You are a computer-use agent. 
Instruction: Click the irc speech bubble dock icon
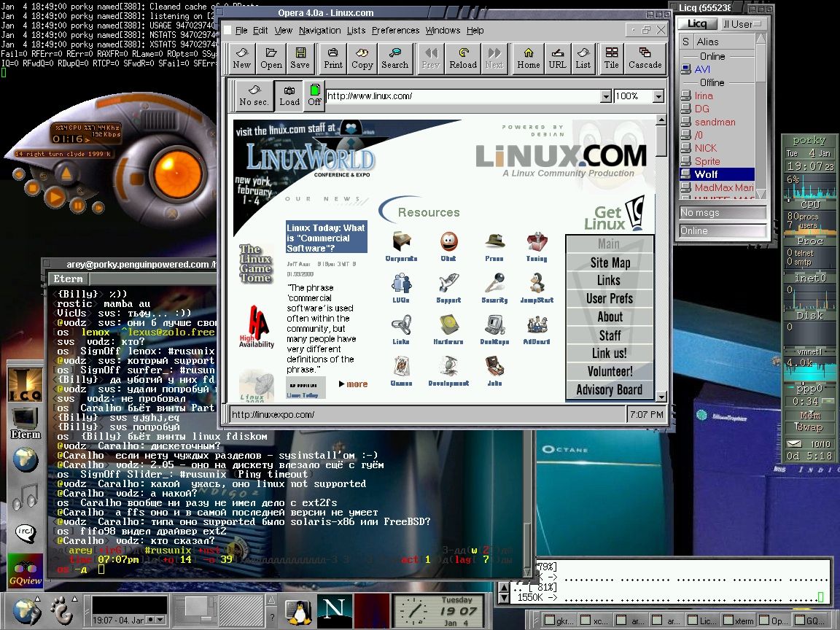[x=25, y=533]
